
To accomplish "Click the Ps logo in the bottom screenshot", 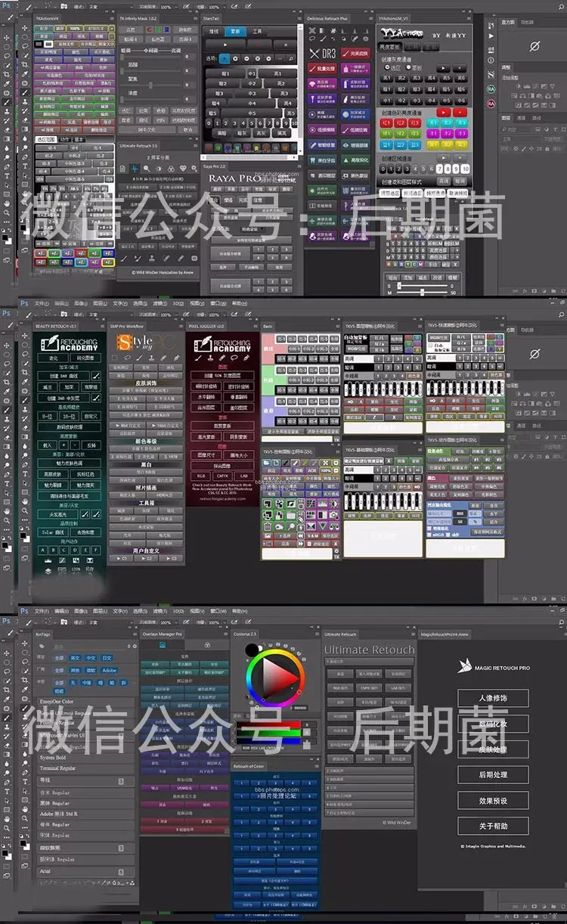I will click(23, 610).
